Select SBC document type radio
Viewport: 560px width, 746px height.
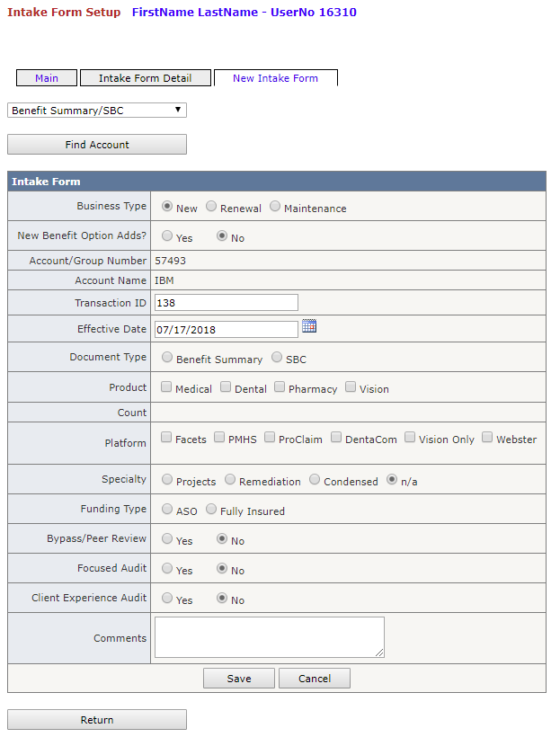pos(277,358)
